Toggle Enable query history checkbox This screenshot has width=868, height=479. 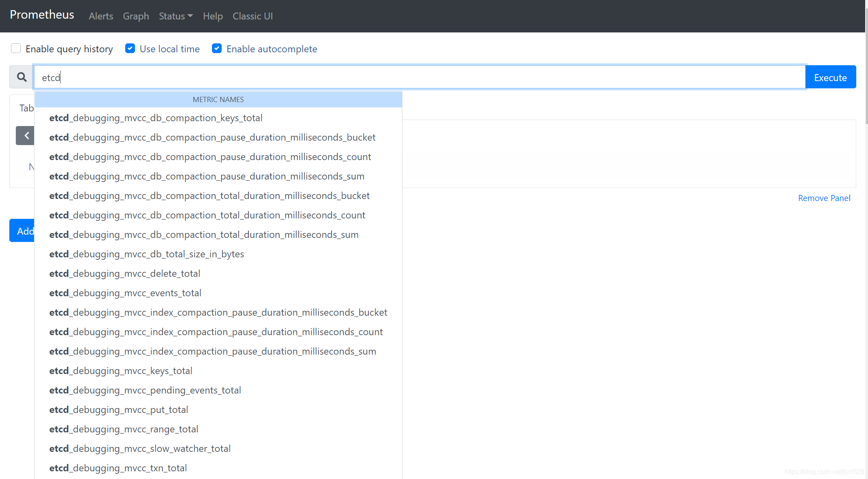(16, 49)
